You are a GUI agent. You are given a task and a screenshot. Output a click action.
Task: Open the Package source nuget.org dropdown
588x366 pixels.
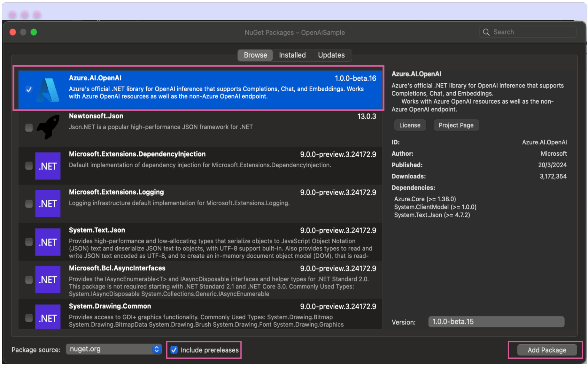pyautogui.click(x=113, y=349)
